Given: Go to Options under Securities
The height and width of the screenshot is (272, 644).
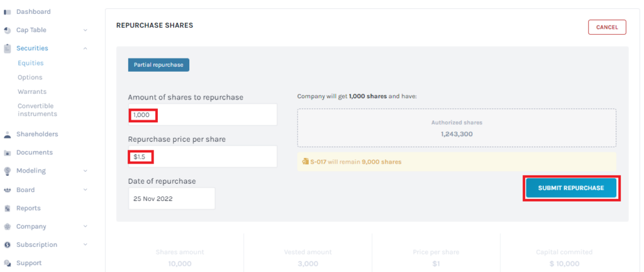Looking at the screenshot, I should 30,77.
